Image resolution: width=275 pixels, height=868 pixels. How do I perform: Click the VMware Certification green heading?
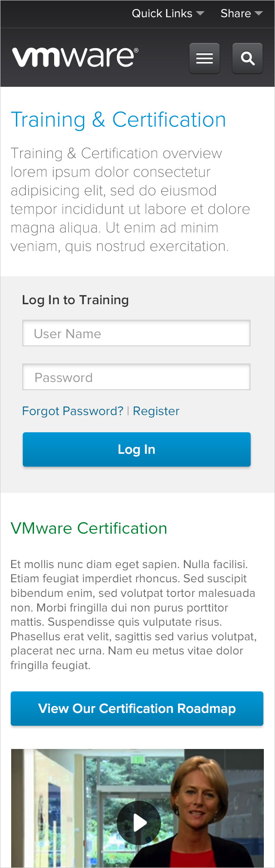(x=89, y=528)
